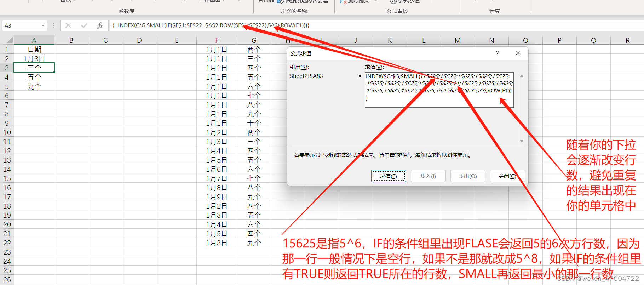
Task: Click cell A4 containing 五个
Action: coord(34,77)
